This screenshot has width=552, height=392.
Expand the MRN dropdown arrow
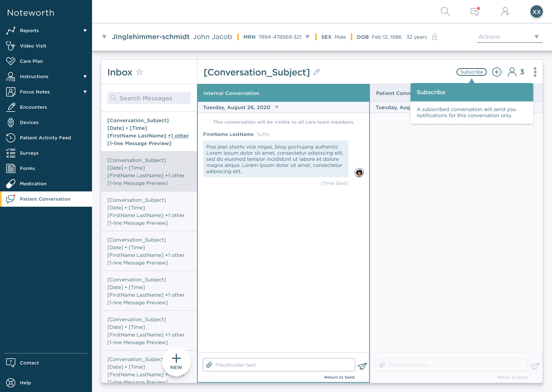(307, 37)
